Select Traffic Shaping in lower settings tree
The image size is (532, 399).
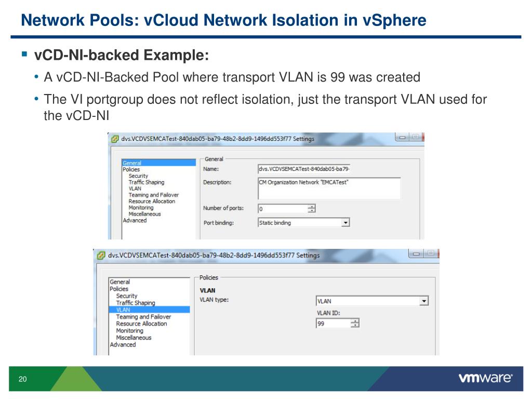[136, 303]
